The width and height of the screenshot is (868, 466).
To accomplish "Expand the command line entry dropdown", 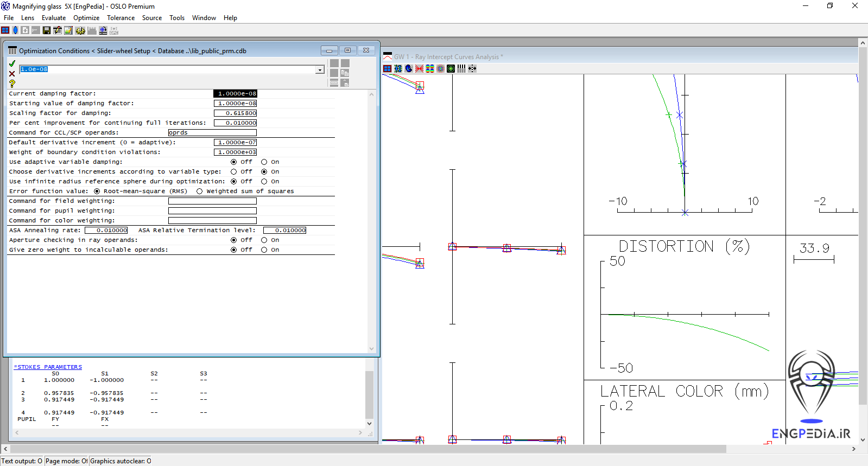I will (320, 69).
